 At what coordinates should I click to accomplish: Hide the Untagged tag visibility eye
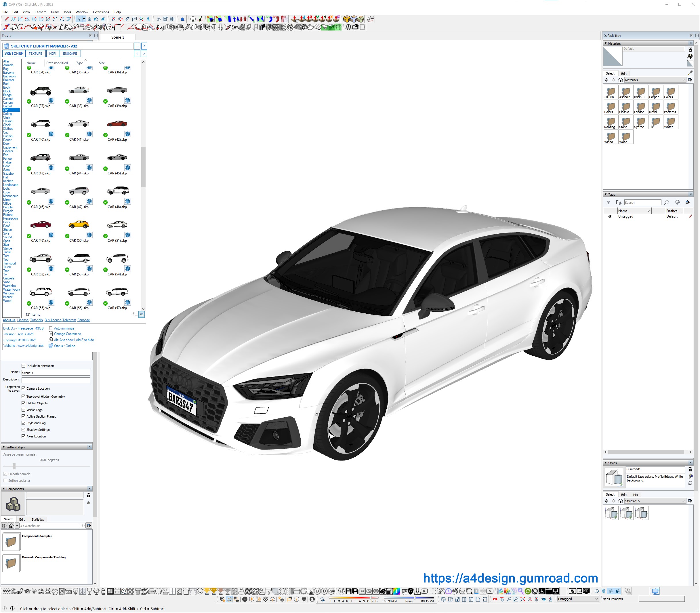610,216
